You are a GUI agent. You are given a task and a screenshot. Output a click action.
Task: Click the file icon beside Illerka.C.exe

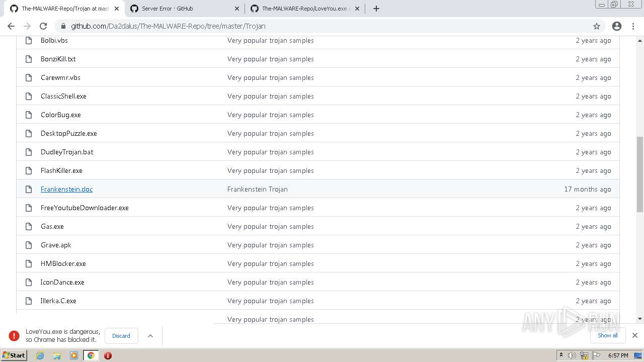pos(29,301)
